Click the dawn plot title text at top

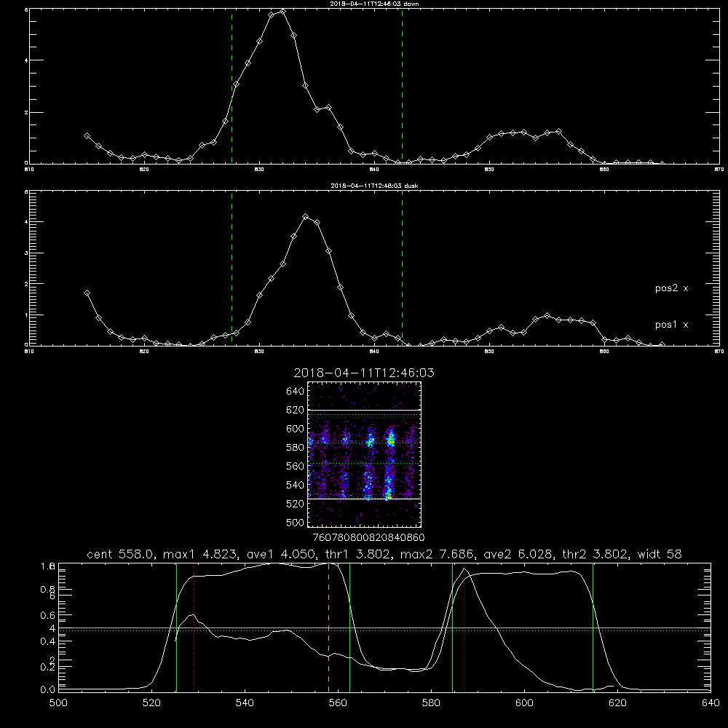pos(374,3)
